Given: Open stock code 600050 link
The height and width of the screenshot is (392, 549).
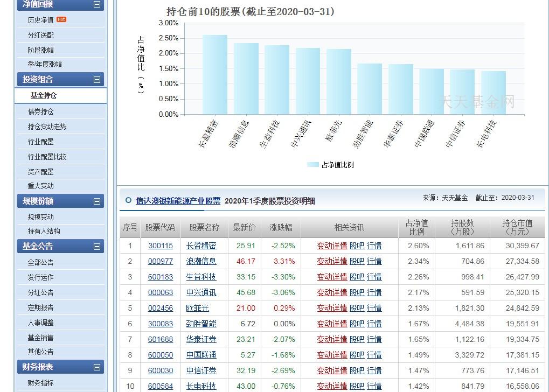Looking at the screenshot, I should pos(161,355).
